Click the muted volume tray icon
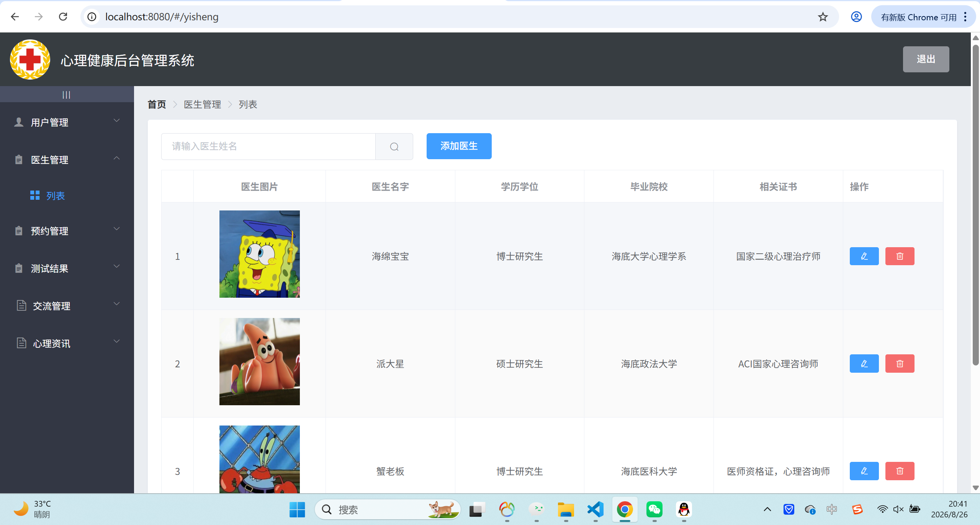 [898, 509]
